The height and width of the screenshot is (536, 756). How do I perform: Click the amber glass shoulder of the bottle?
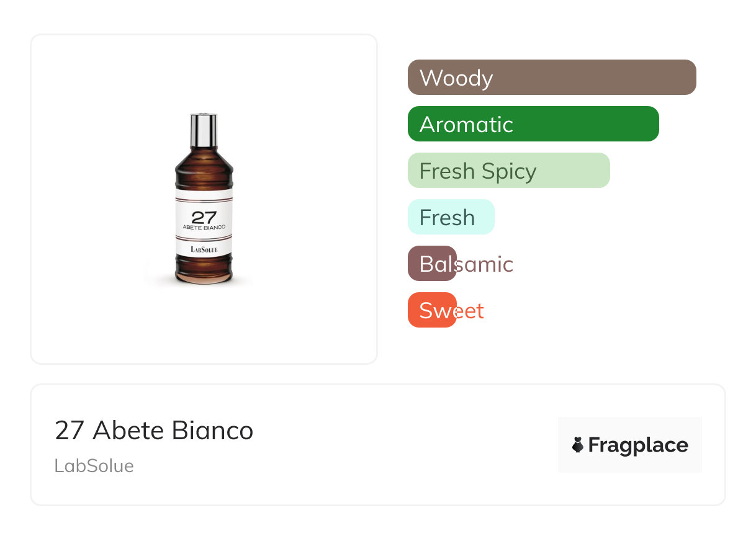(x=204, y=167)
